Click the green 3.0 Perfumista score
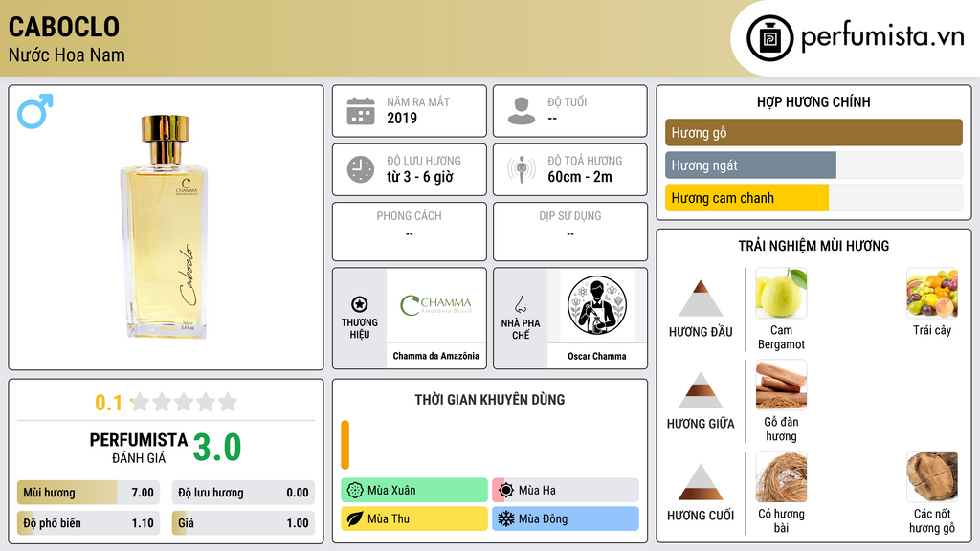 [x=217, y=448]
